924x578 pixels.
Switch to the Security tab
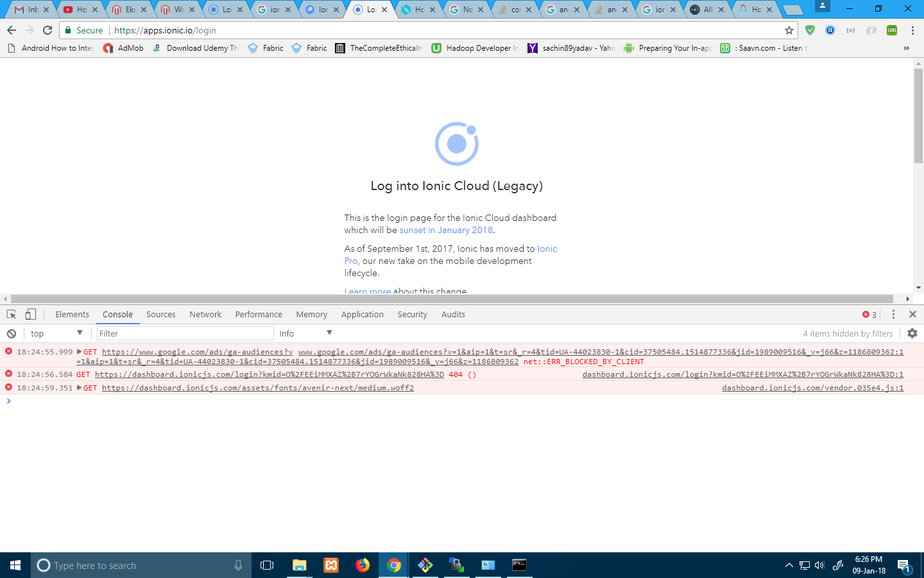413,314
